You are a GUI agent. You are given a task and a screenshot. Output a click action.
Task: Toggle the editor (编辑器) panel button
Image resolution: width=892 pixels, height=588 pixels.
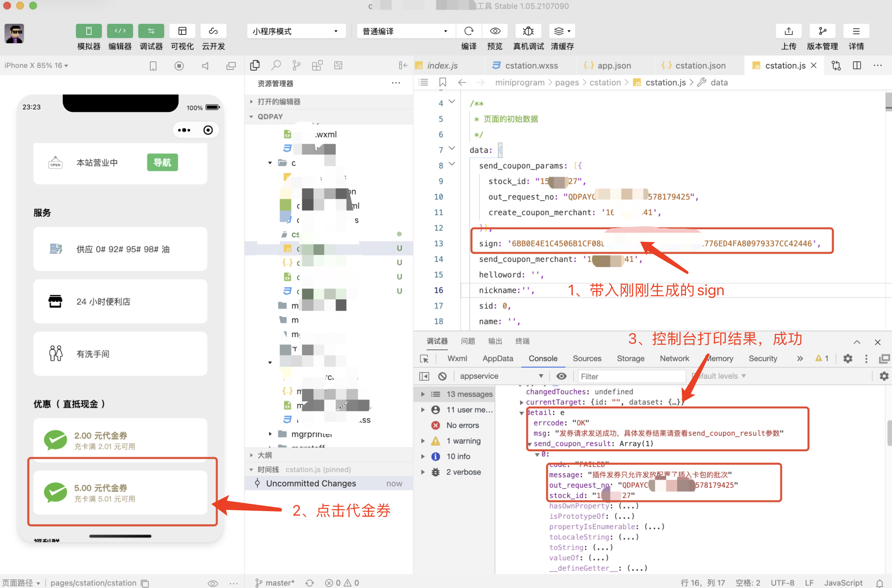tap(120, 31)
